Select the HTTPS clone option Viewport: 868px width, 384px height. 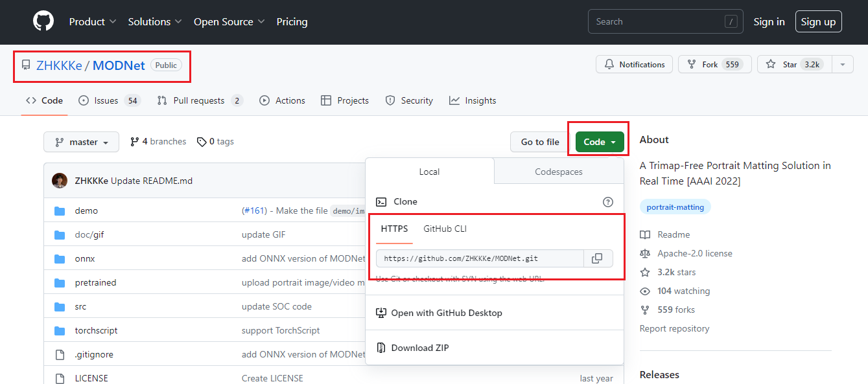(394, 229)
